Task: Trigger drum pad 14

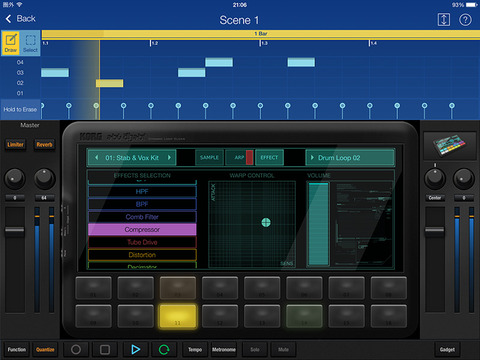Action: [x=304, y=316]
